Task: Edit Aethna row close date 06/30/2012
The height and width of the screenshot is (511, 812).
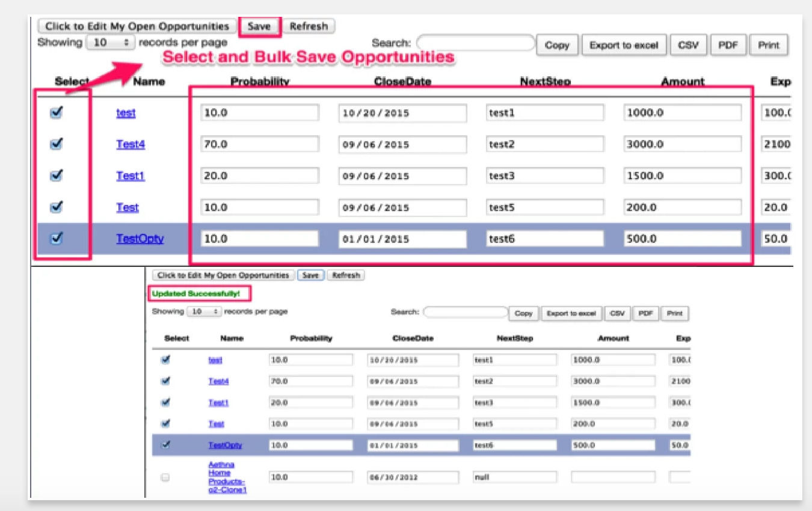Action: tap(413, 477)
